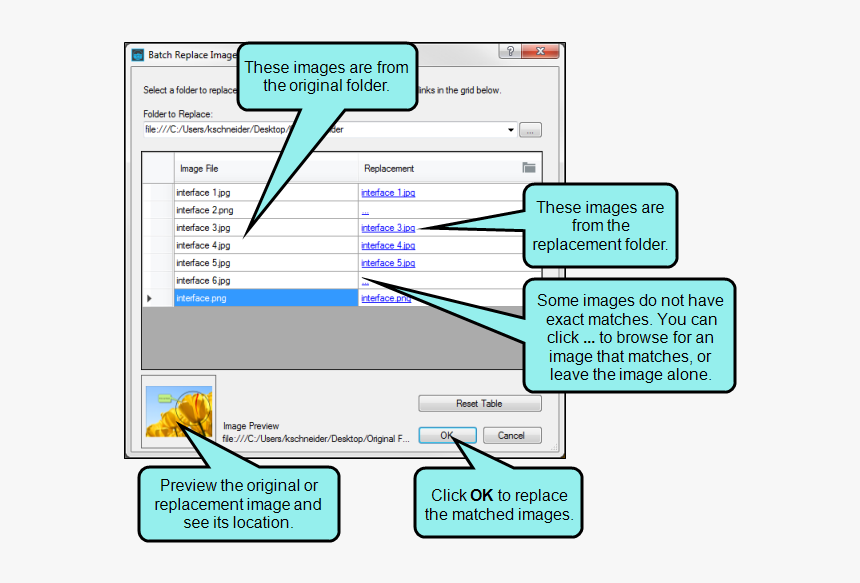This screenshot has height=583, width=860.
Task: Open the interface.png replacement link
Action: click(x=386, y=298)
